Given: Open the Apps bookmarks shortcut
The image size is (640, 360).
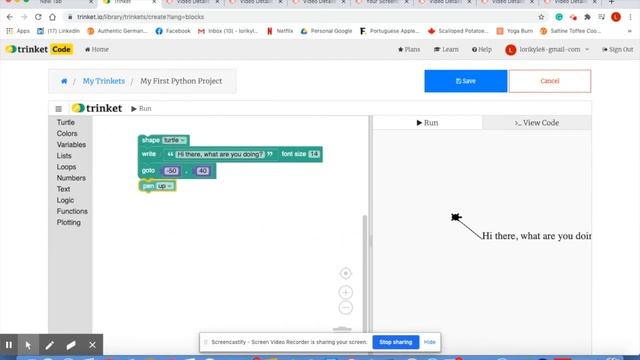Looking at the screenshot, I should pos(18,31).
